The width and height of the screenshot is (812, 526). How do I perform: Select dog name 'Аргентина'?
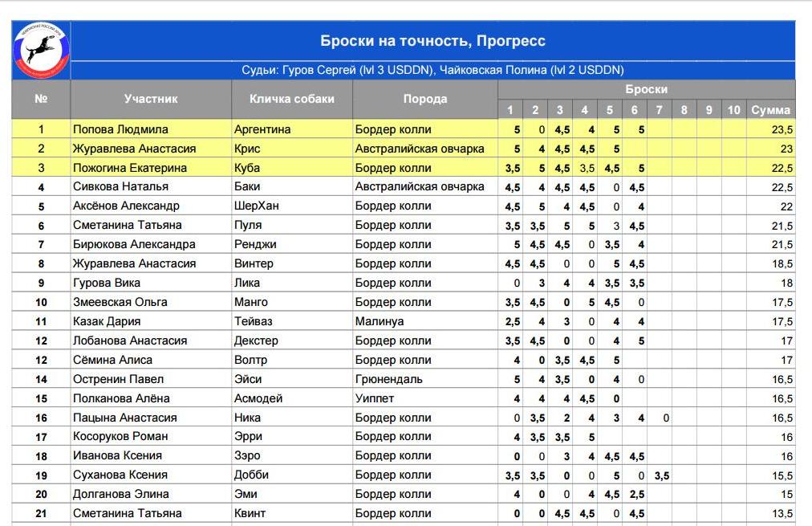click(262, 129)
